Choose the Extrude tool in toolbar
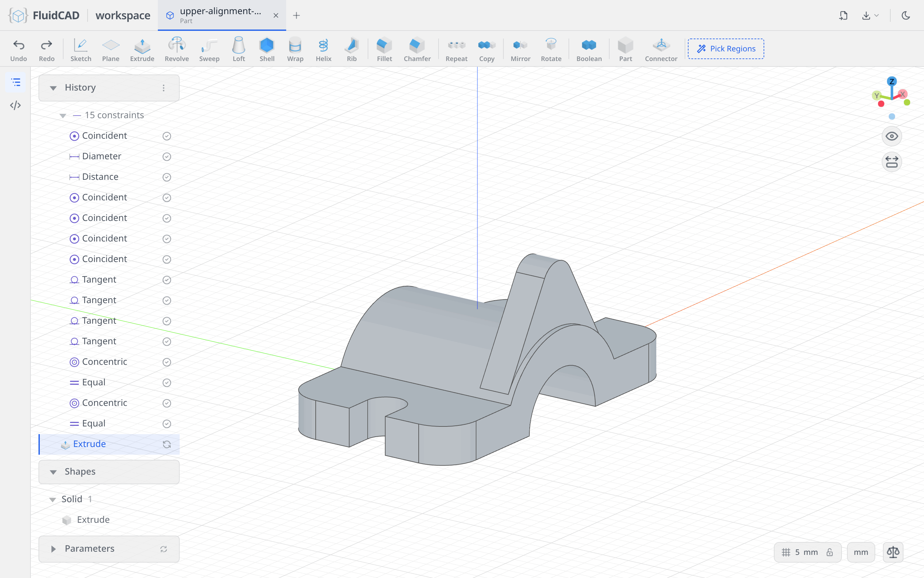The image size is (924, 578). 142,50
